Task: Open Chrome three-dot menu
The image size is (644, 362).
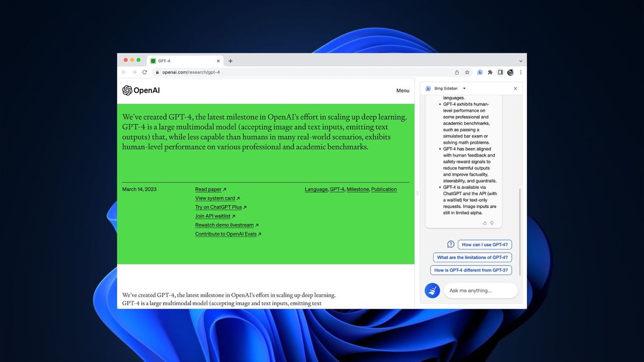Action: click(x=521, y=72)
